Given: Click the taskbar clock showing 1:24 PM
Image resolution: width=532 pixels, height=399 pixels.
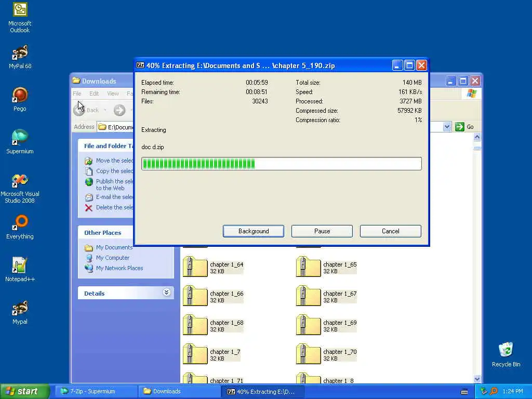Looking at the screenshot, I should pos(513,391).
